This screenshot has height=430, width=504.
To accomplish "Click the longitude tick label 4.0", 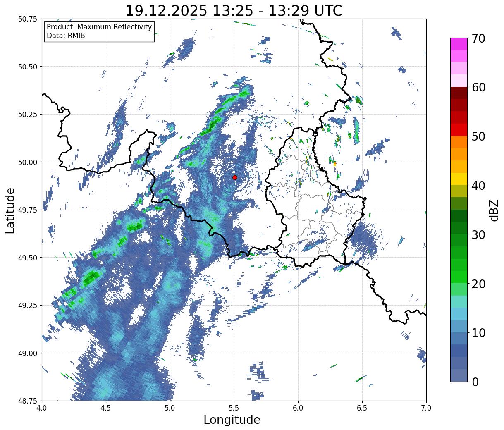I will click(x=42, y=408).
